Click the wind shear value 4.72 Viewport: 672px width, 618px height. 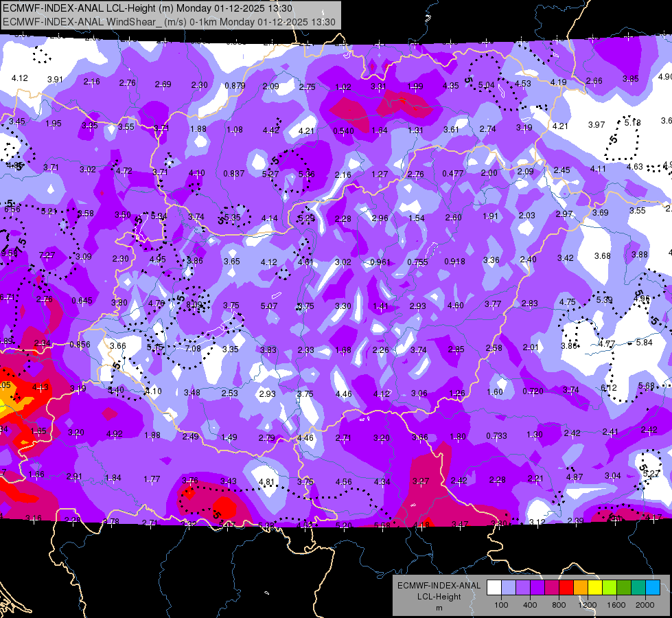[124, 171]
